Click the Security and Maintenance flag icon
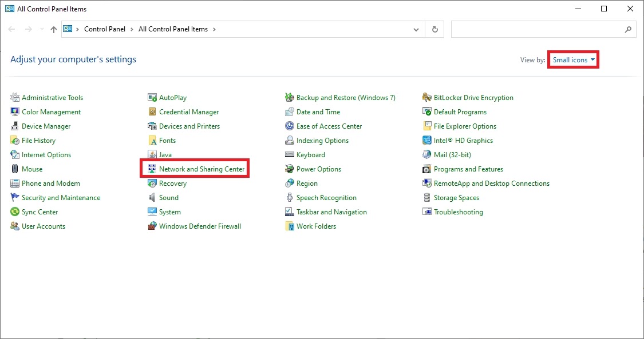This screenshot has height=339, width=644. pyautogui.click(x=15, y=198)
